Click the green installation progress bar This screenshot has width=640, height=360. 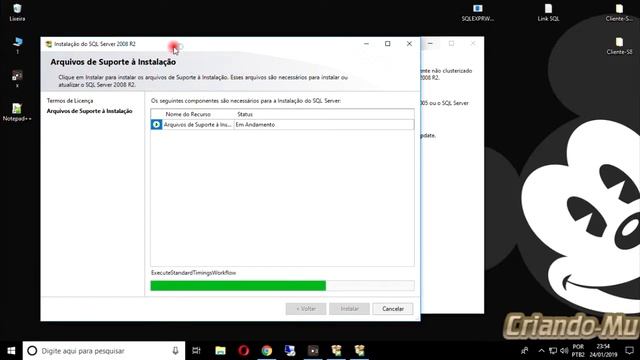point(282,286)
